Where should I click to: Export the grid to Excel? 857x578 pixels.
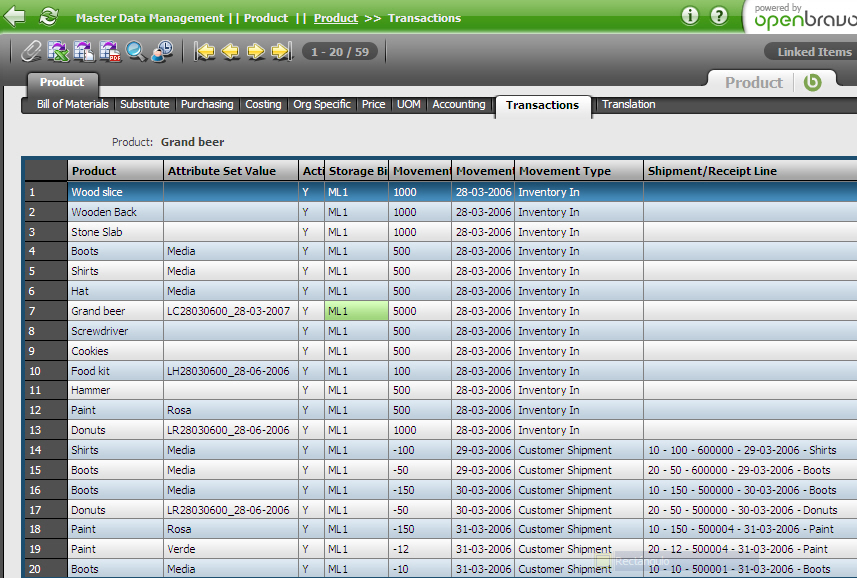coord(58,51)
